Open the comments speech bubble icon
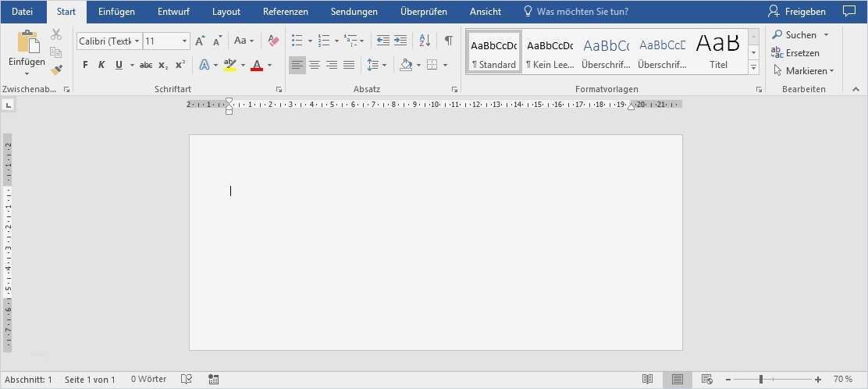The height and width of the screenshot is (389, 868). tap(848, 11)
